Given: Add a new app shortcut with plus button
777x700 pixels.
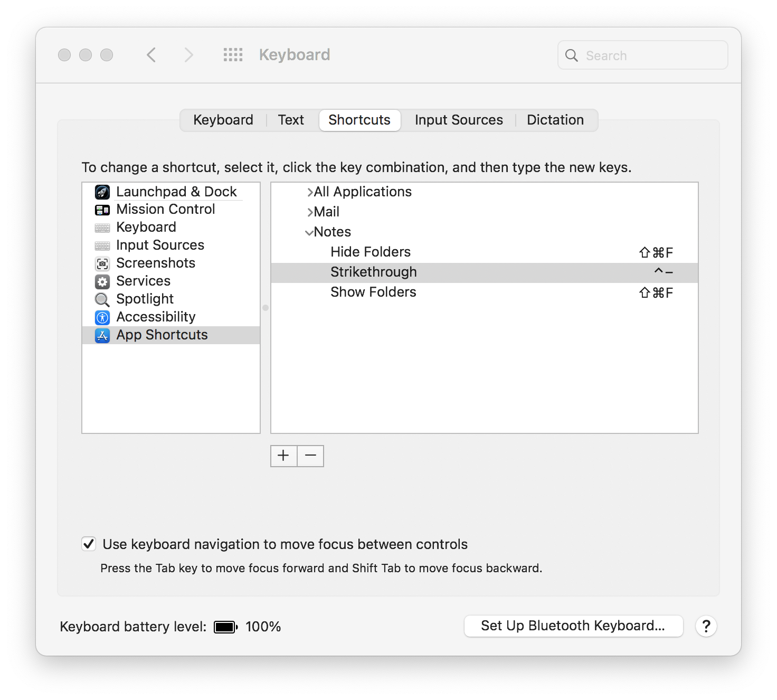Looking at the screenshot, I should point(283,456).
